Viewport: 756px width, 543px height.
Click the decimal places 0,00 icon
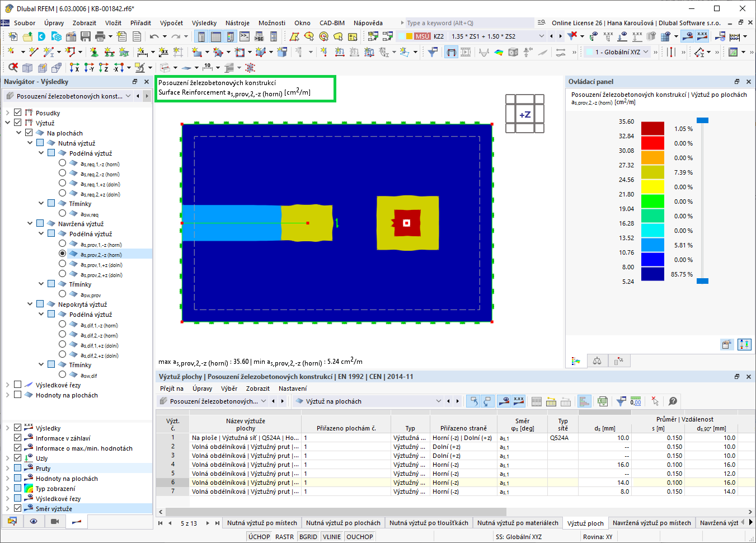pos(636,401)
